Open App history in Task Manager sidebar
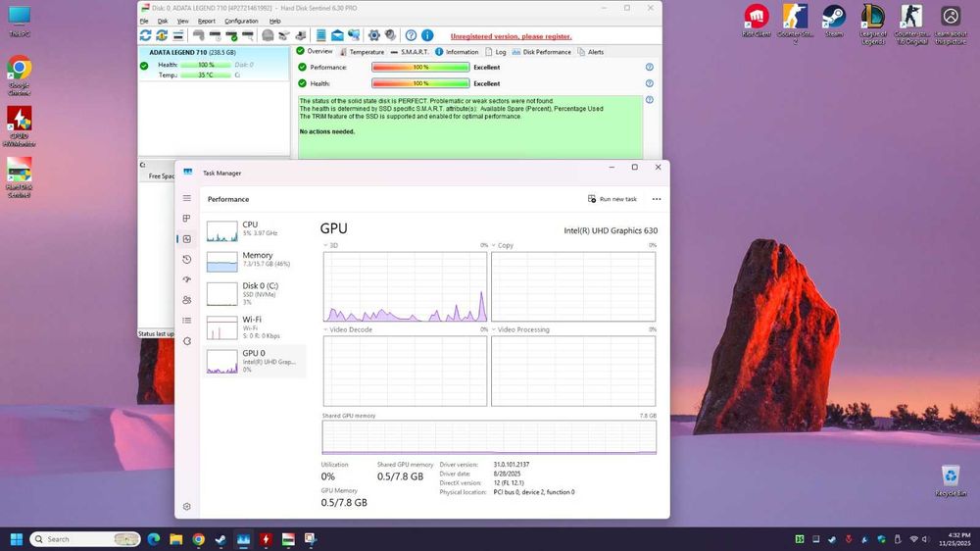 tap(187, 260)
